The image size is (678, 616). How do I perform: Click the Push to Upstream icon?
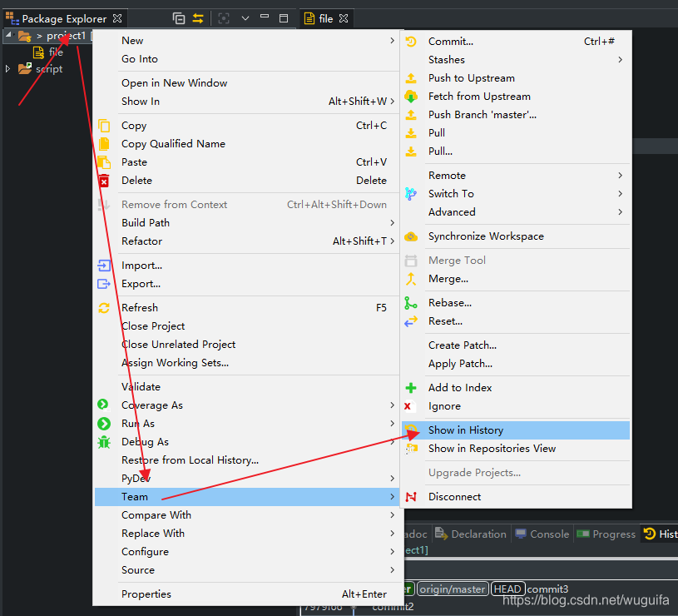coord(411,78)
